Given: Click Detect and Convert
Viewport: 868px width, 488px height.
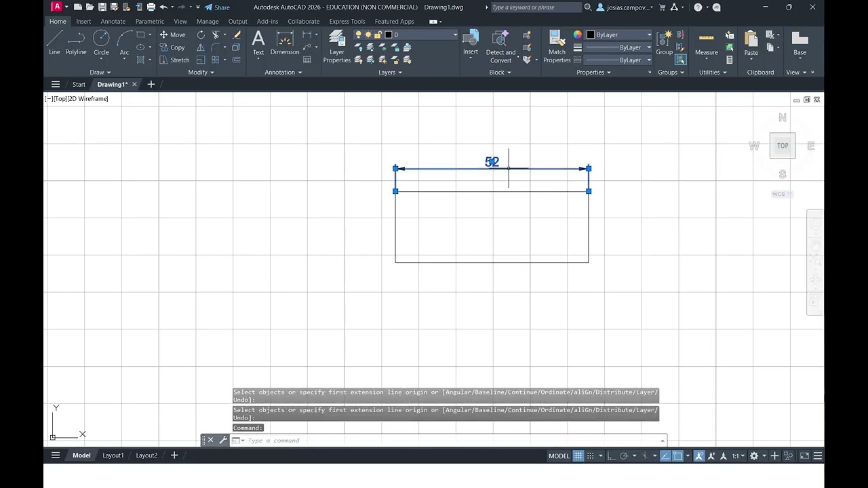Looking at the screenshot, I should click(x=500, y=47).
